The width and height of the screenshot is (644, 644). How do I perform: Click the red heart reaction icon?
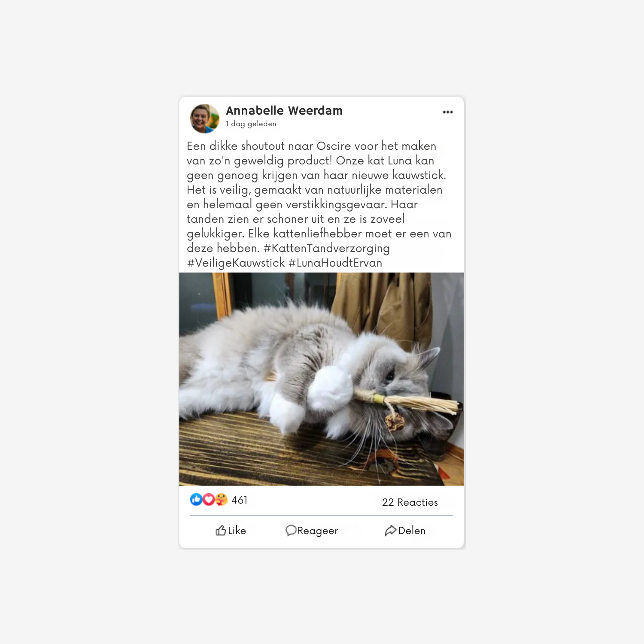pyautogui.click(x=209, y=499)
